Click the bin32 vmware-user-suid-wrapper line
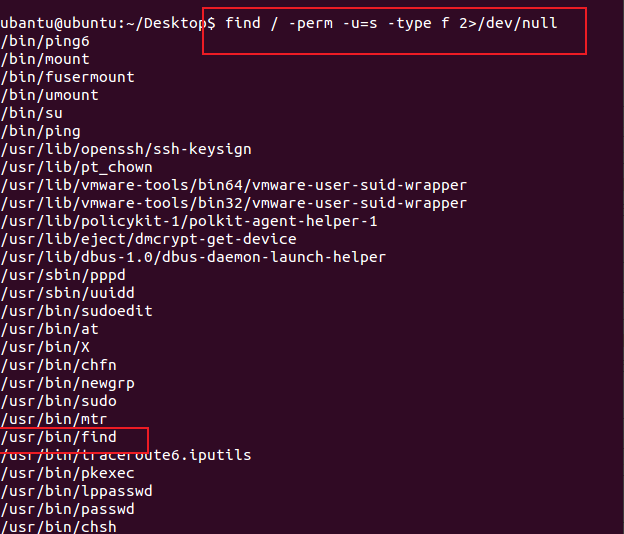This screenshot has height=534, width=624. click(x=234, y=203)
